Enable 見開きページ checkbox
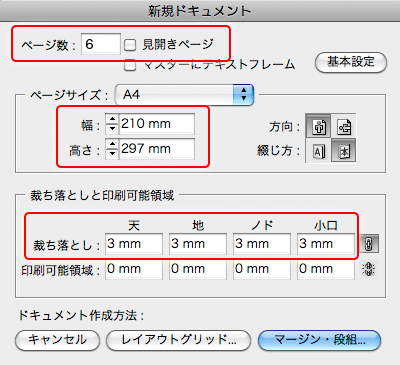400x365 pixels. 130,45
